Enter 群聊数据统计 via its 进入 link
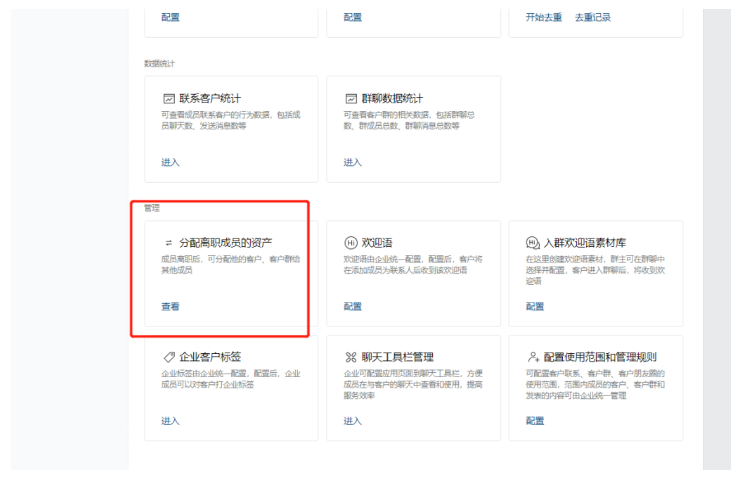 coord(352,162)
